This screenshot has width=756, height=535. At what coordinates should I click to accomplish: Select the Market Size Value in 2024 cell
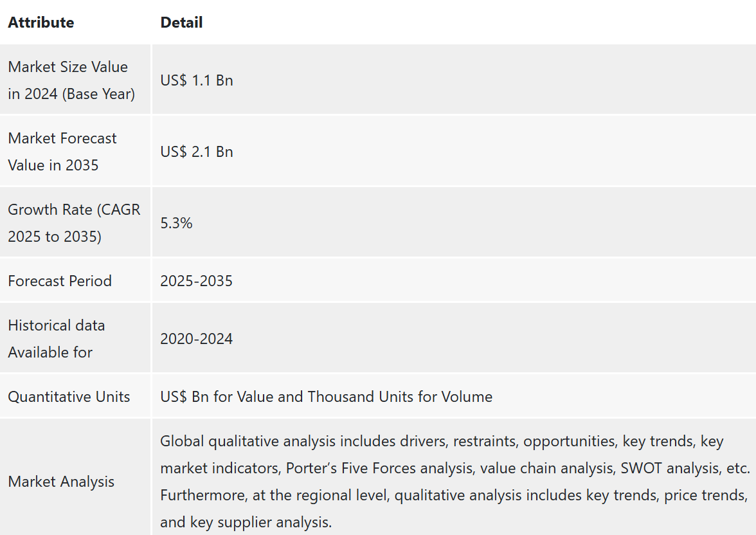coord(75,80)
